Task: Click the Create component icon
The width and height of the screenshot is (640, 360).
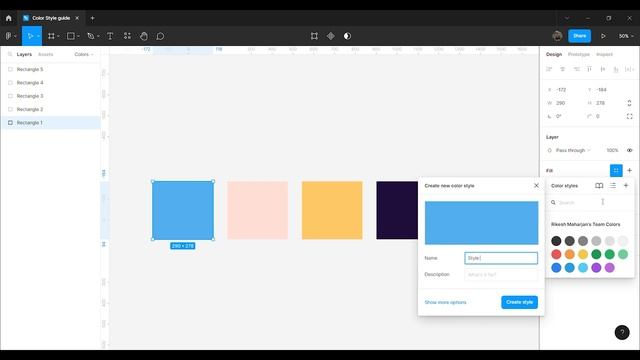Action: pos(331,36)
